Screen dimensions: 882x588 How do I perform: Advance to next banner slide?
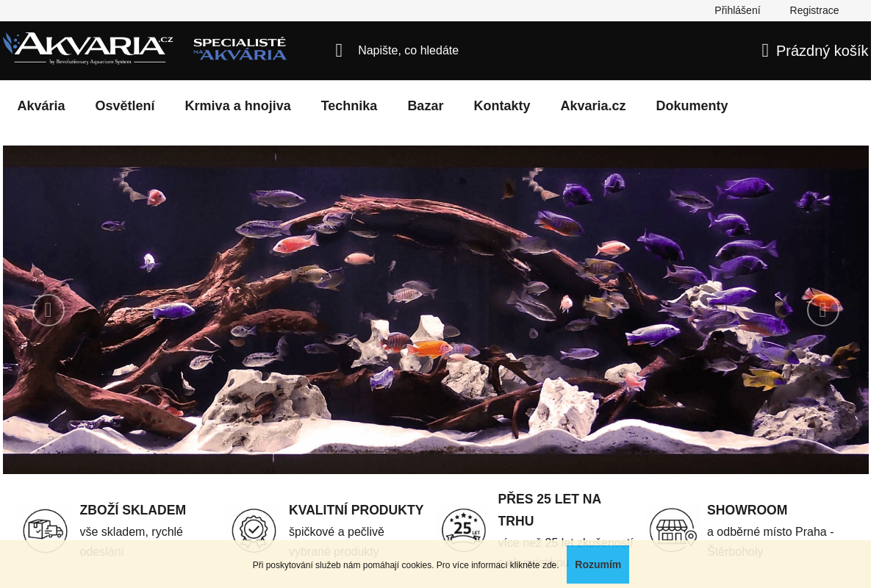822,310
